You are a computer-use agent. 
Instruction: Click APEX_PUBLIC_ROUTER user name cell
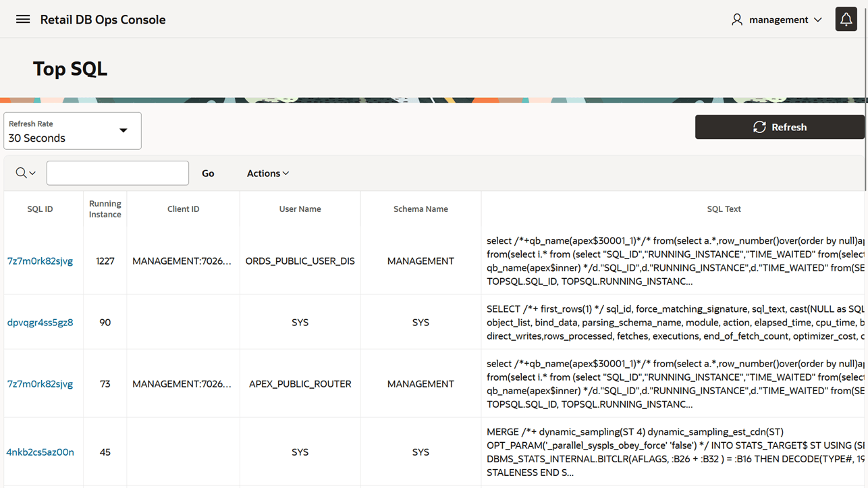coord(300,384)
